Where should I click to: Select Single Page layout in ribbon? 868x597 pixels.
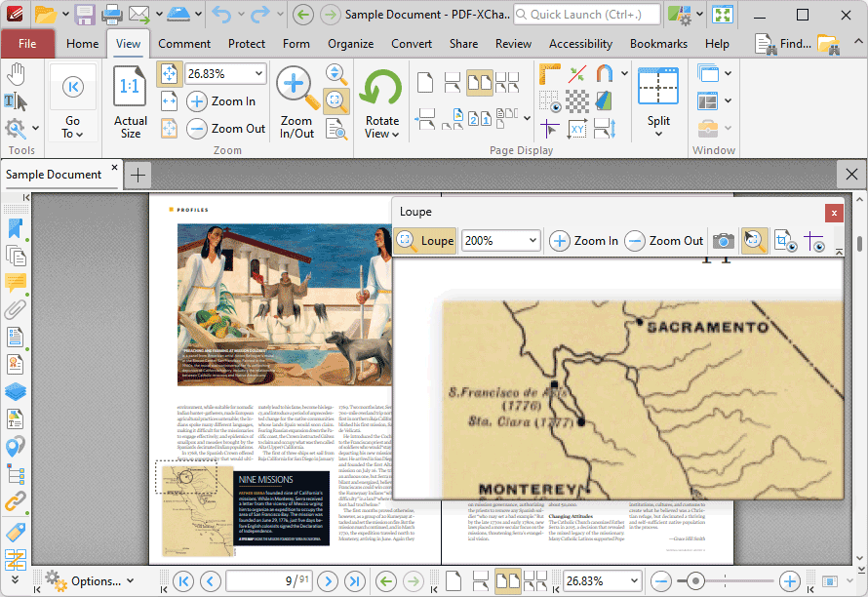[x=425, y=82]
